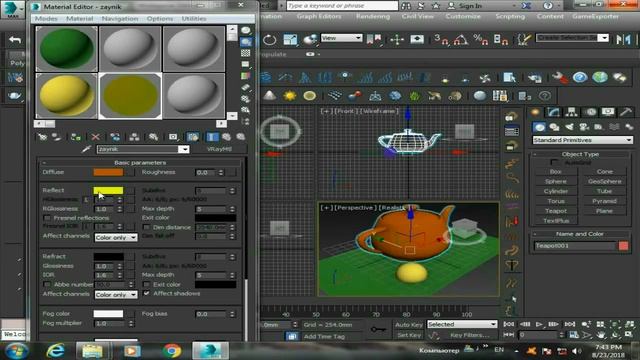The width and height of the screenshot is (640, 360).
Task: Select the Geometry category icon
Action: [539, 127]
